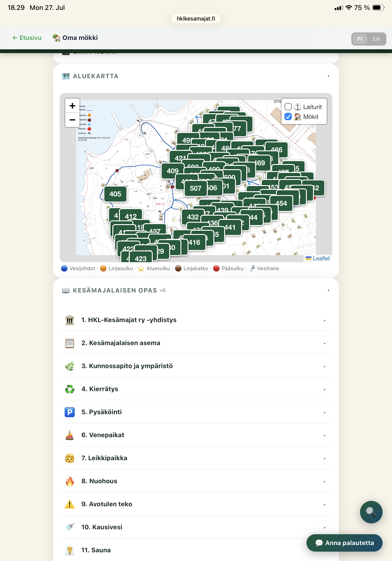Click the warning triangle icon for Avotulen teko
Image resolution: width=392 pixels, height=561 pixels.
70,504
